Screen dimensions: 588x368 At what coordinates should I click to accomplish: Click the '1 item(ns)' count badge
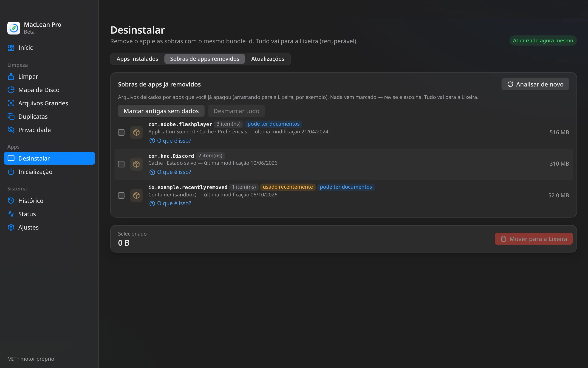244,187
